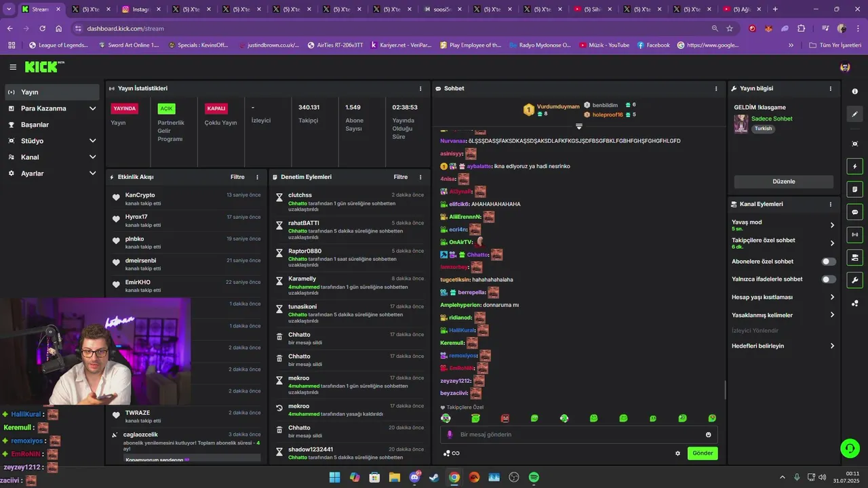Open Filtre in Etkinlik Akışı

click(237, 177)
